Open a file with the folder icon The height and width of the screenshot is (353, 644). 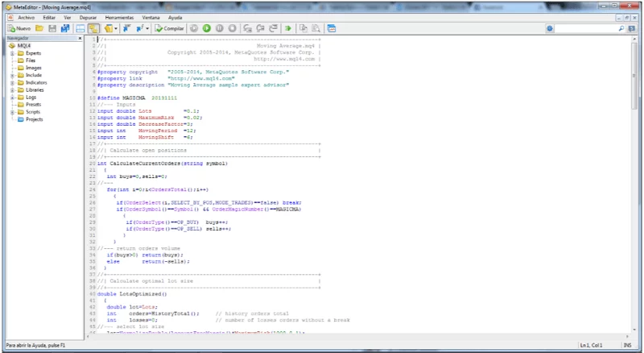point(39,28)
